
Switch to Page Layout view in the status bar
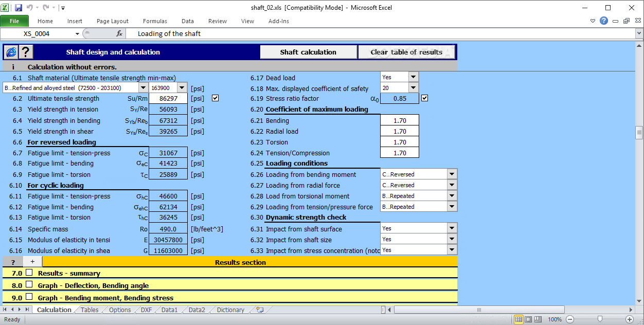point(529,319)
